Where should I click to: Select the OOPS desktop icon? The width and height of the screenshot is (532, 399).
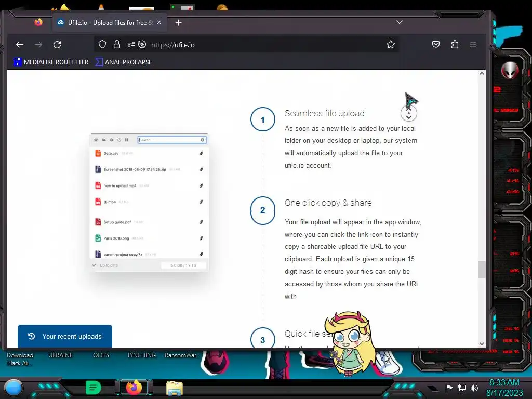coord(101,355)
